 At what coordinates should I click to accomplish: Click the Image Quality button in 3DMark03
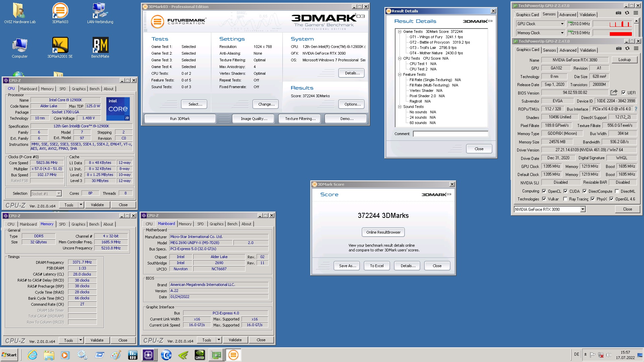coord(254,119)
